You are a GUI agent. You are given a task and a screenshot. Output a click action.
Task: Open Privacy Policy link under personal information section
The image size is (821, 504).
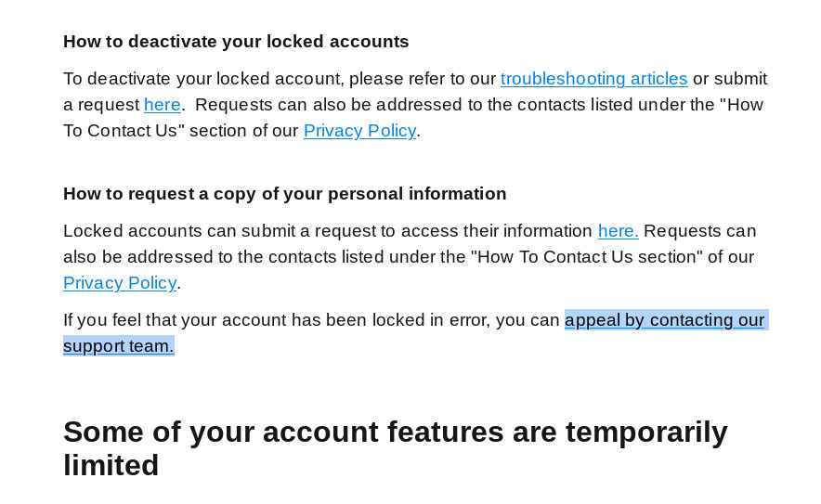point(120,283)
